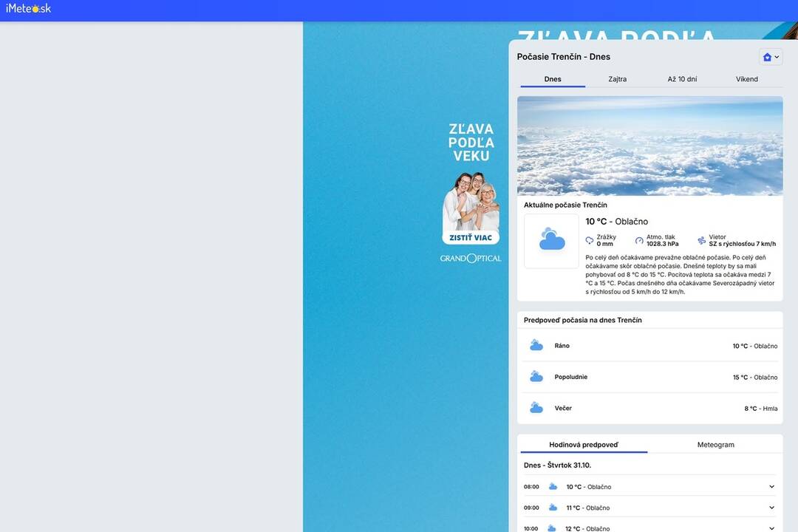Image resolution: width=798 pixels, height=532 pixels.
Task: Select the Hodinová predpoveď tab
Action: pos(584,445)
